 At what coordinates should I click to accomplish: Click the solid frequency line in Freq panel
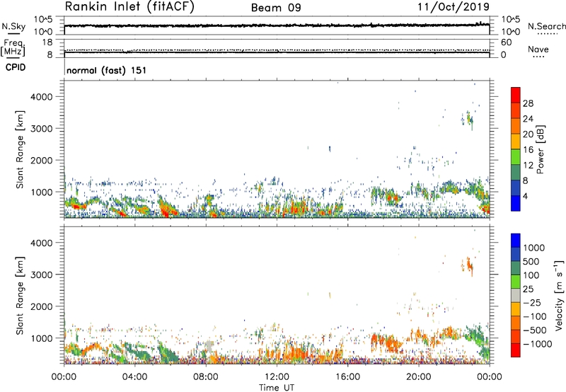(x=277, y=52)
